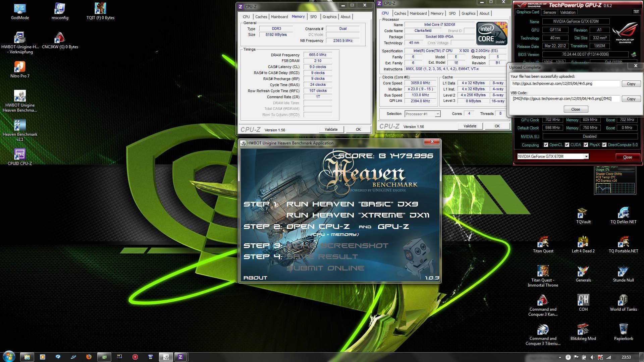Click OK in memory CPU-Z window
This screenshot has height=362, width=644.
358,129
